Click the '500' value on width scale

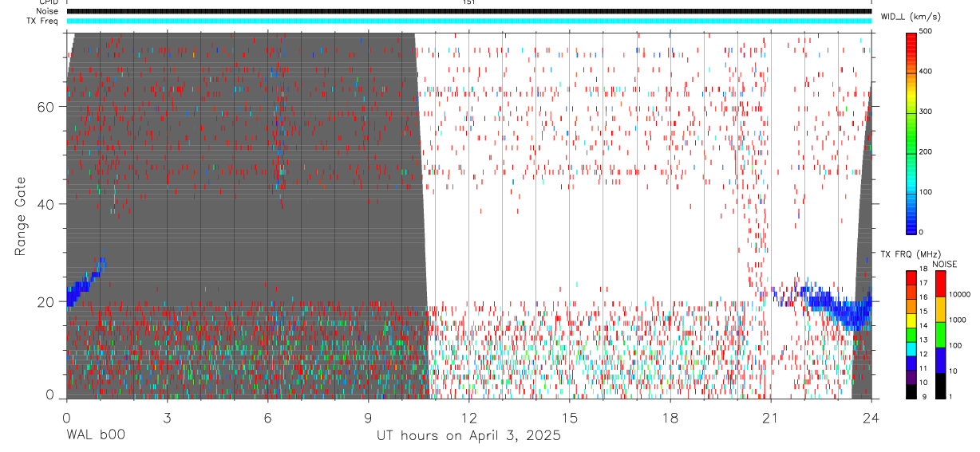[926, 31]
